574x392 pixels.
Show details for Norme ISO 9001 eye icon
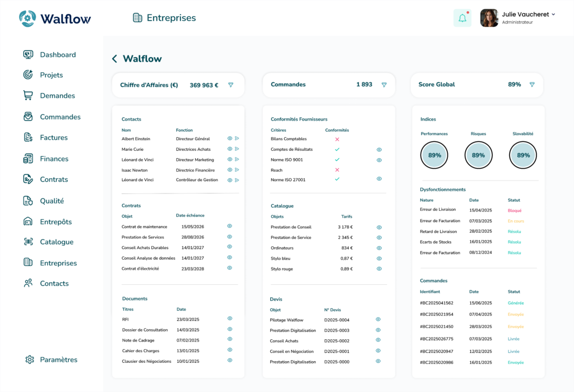click(x=379, y=160)
